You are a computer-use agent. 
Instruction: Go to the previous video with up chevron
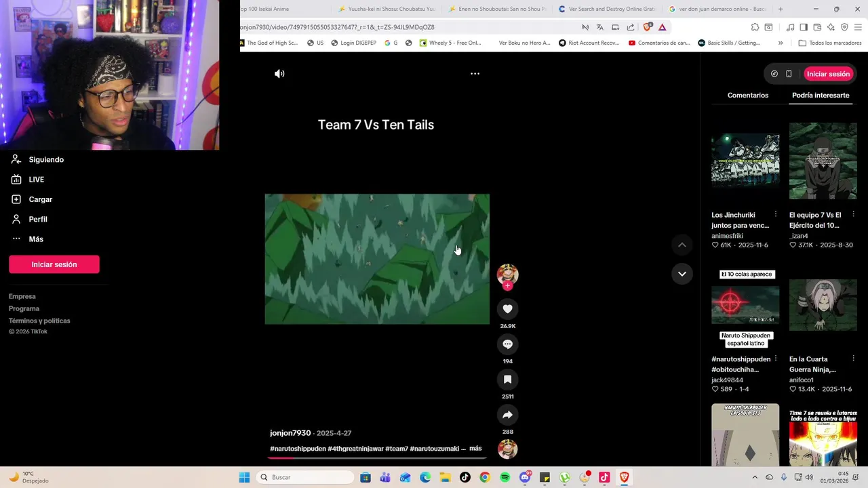point(682,245)
